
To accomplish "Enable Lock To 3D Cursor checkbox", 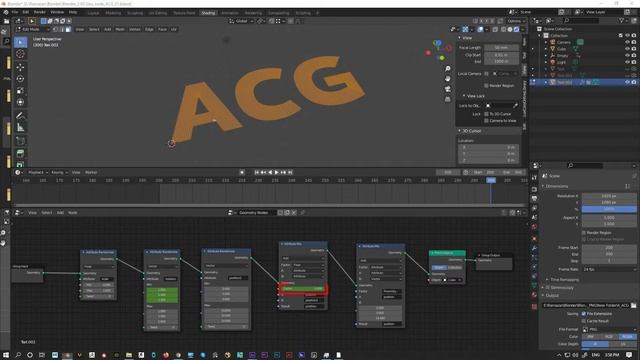I will [486, 114].
